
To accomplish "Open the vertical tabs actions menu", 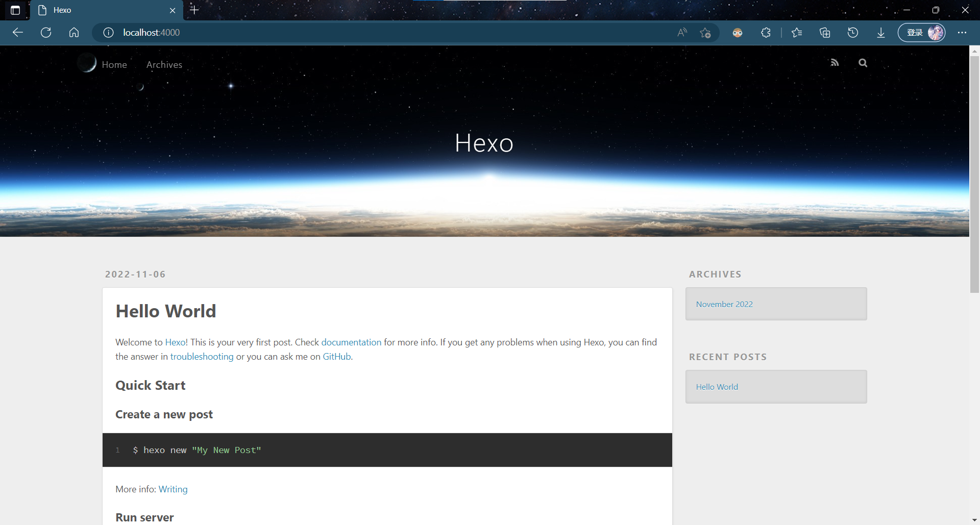I will [x=15, y=10].
